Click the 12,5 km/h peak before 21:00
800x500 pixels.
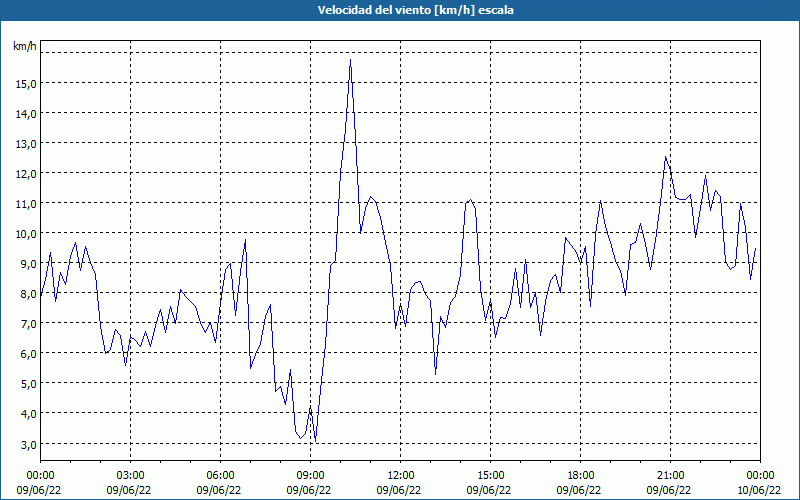tap(665, 157)
